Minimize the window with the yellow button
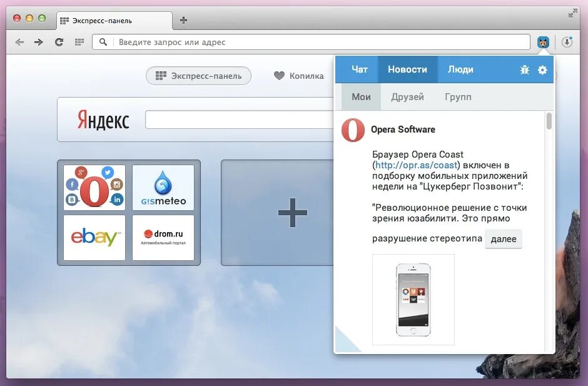588x386 pixels. [x=29, y=18]
